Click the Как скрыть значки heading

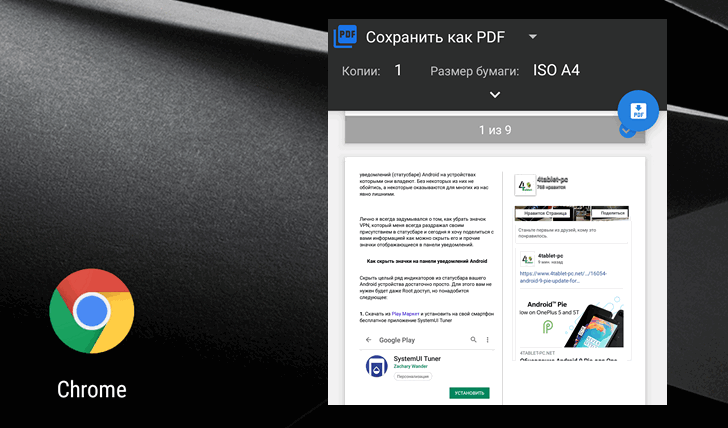pyautogui.click(x=427, y=261)
